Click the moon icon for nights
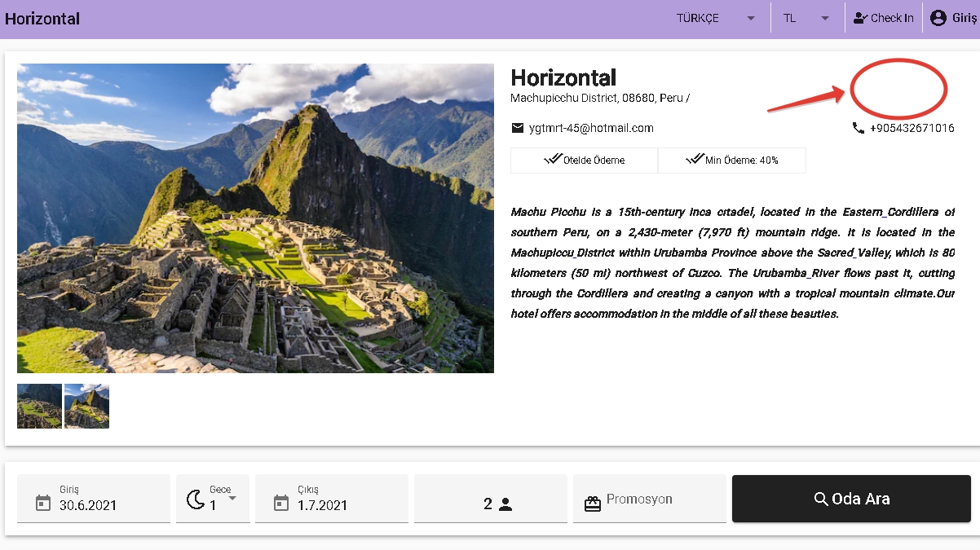 coord(196,499)
